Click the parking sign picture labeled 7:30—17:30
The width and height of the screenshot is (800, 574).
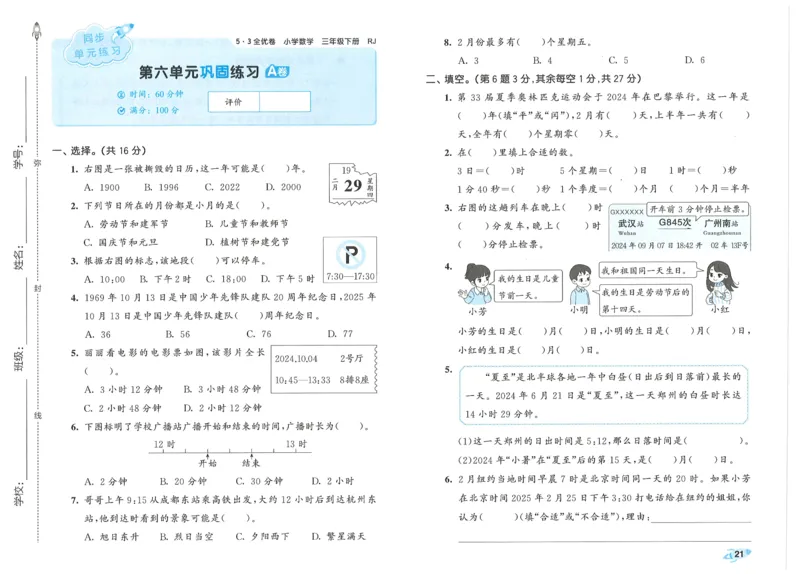350,259
